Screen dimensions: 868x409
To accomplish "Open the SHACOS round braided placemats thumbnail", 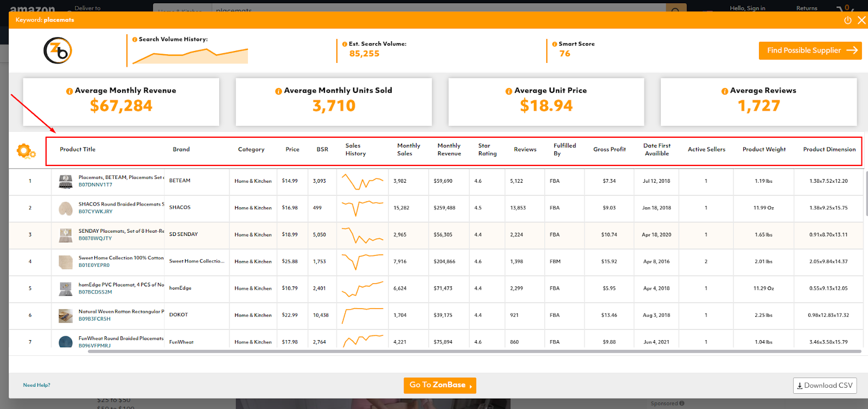I will point(66,208).
